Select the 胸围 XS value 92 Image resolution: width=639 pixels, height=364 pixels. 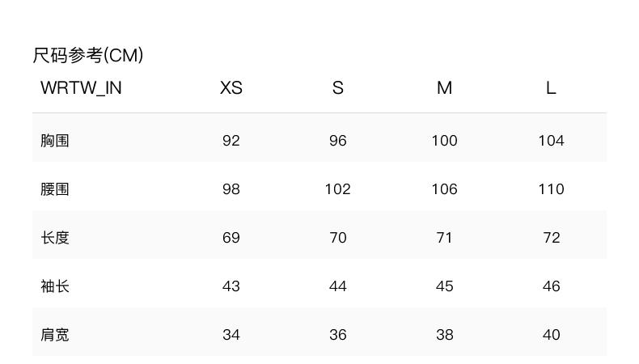[x=231, y=141]
